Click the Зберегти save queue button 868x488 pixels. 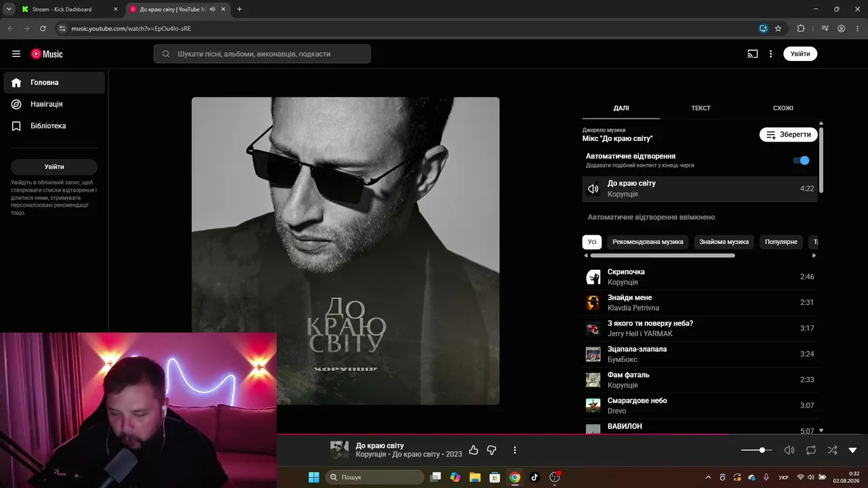[x=789, y=135]
